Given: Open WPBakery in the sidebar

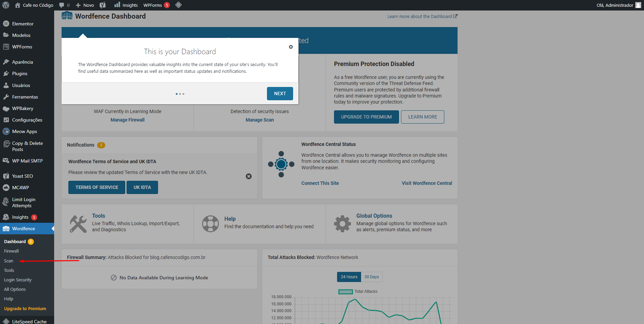Looking at the screenshot, I should pyautogui.click(x=27, y=108).
